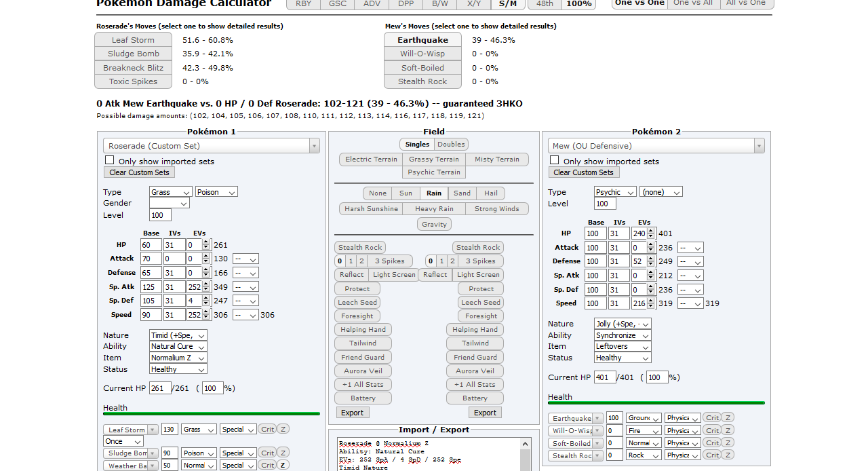Select Mew's Will-O-Wisp move result

422,54
